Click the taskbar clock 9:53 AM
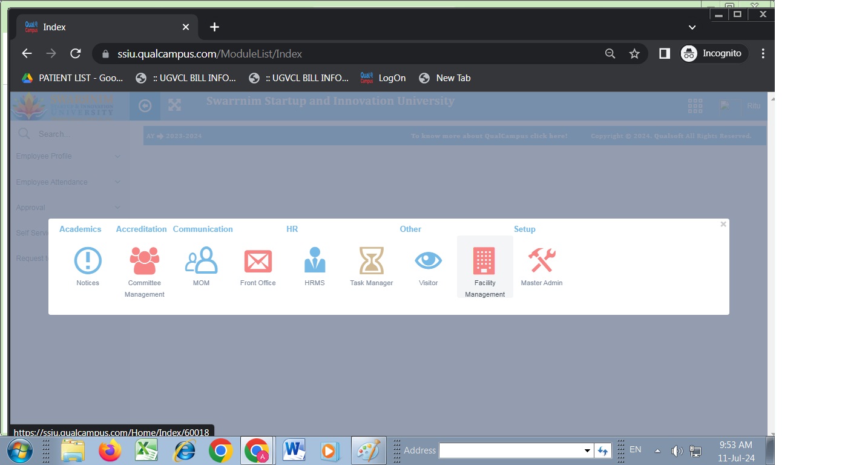The image size is (868, 465). (x=736, y=445)
